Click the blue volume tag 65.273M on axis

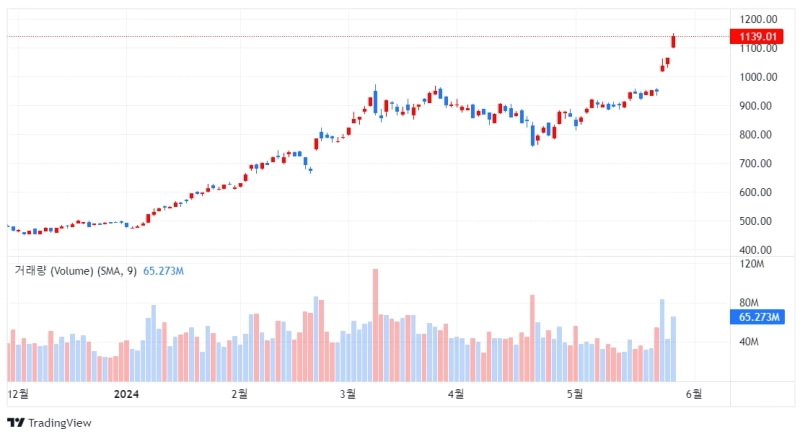(x=757, y=317)
